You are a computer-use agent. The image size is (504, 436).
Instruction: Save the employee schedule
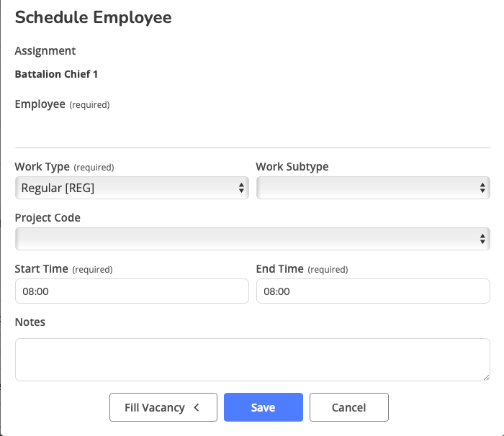click(263, 407)
